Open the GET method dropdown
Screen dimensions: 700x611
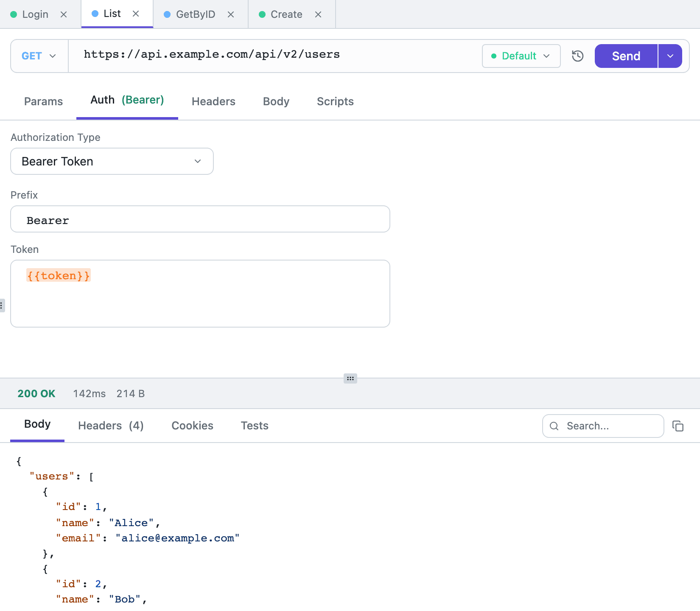[39, 56]
